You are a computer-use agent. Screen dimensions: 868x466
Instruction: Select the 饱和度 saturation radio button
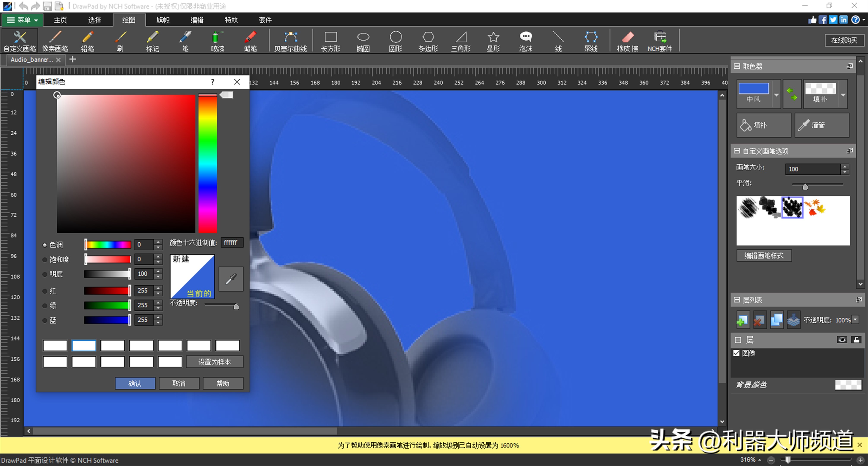tap(45, 260)
